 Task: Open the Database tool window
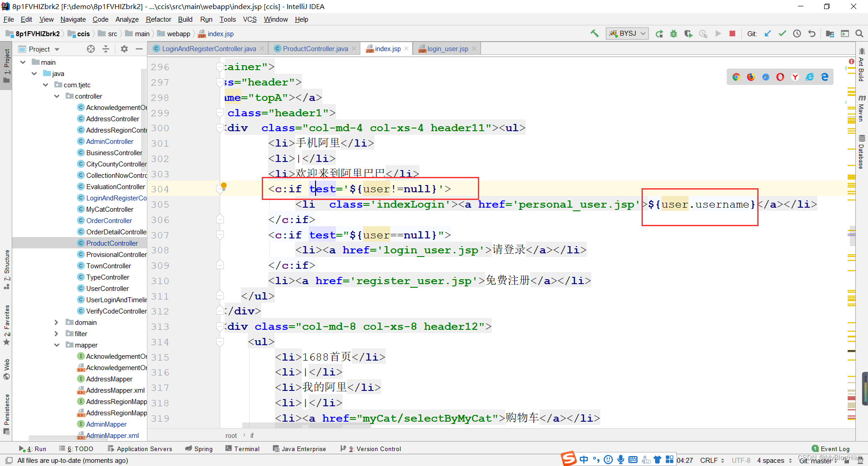tap(862, 152)
